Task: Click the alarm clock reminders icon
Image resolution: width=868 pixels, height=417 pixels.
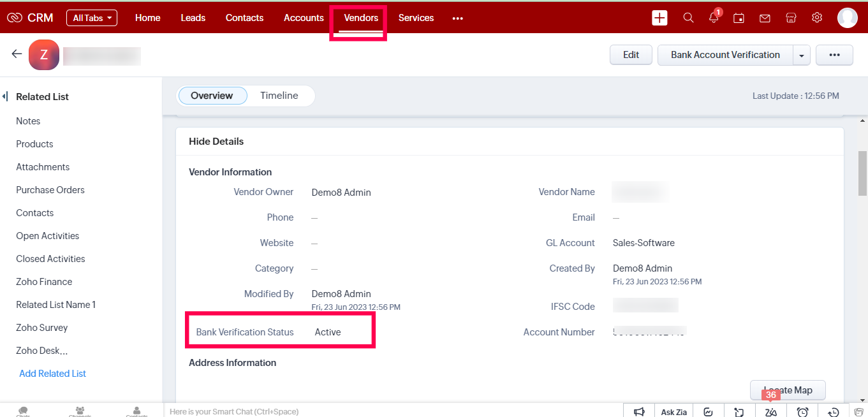Action: [803, 412]
